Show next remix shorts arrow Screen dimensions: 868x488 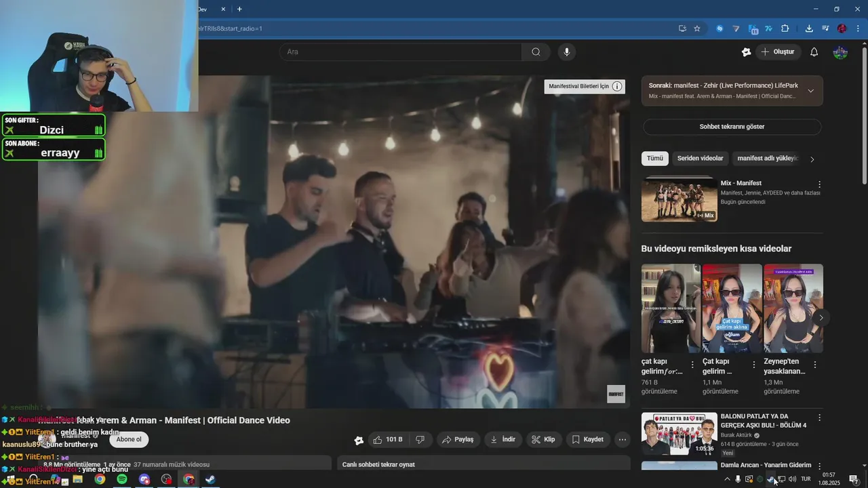click(821, 317)
